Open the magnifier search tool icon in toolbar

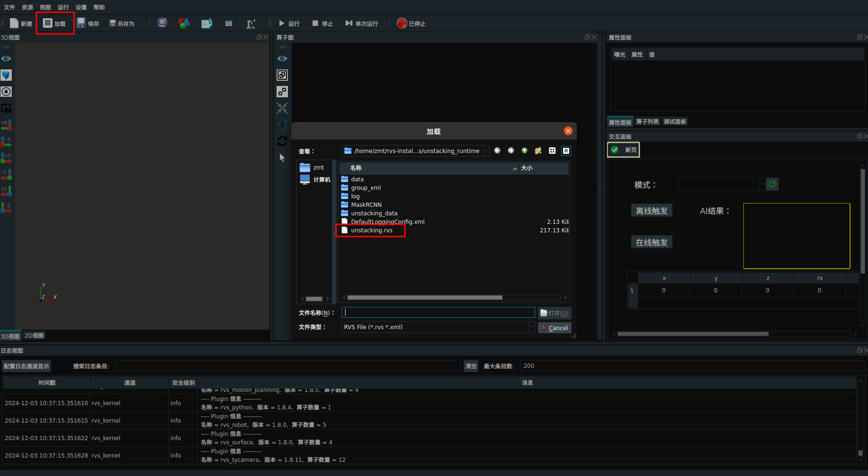point(162,23)
